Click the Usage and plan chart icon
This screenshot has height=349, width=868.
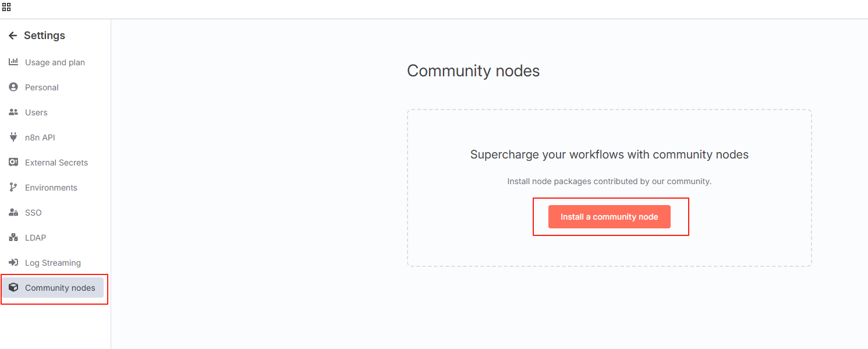[13, 62]
